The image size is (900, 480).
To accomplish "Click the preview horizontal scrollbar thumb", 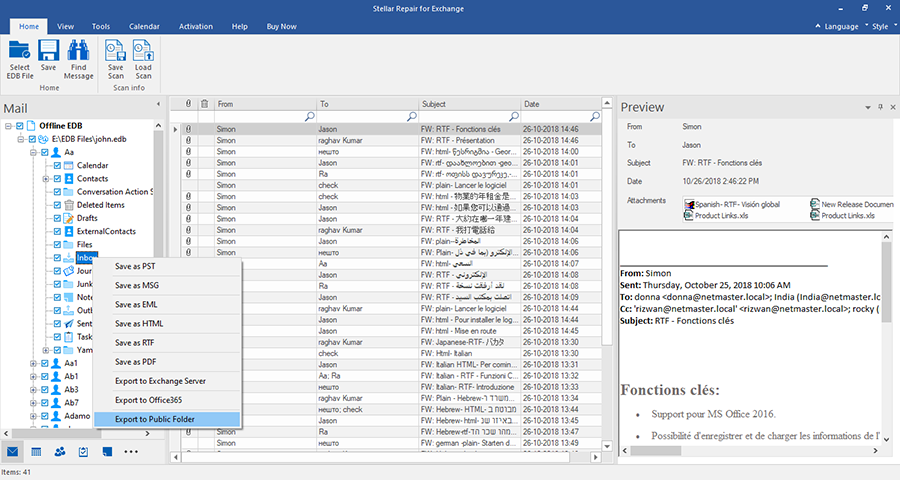I will 656,451.
